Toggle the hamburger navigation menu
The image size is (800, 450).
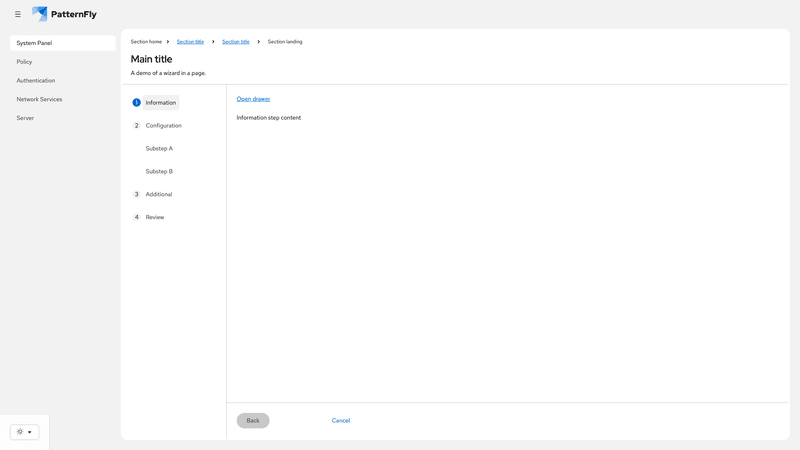tap(18, 14)
